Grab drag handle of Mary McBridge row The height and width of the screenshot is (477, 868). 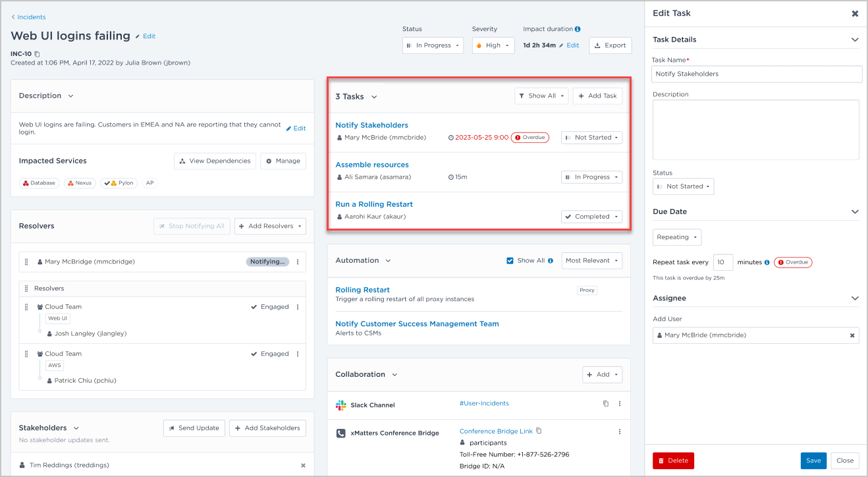pyautogui.click(x=27, y=262)
